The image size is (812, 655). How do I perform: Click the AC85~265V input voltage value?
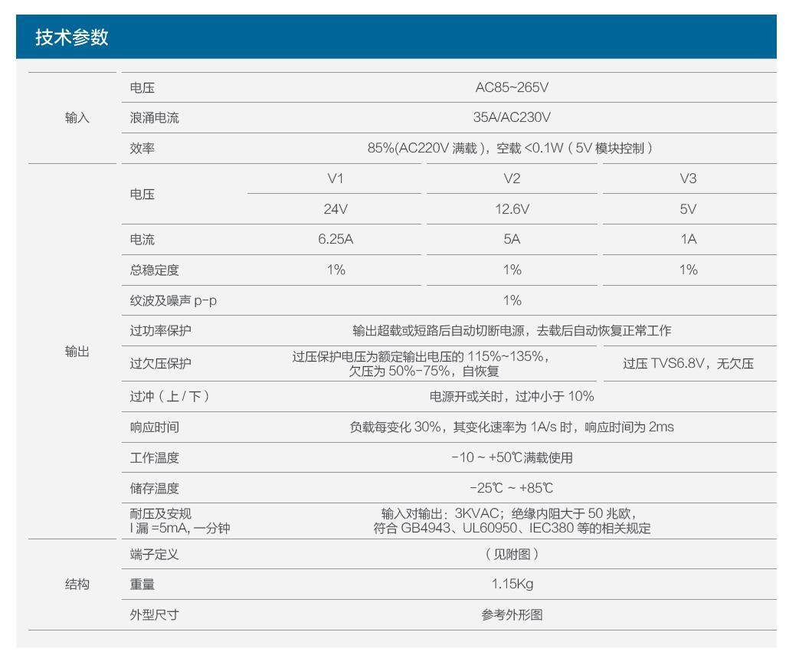click(x=512, y=87)
